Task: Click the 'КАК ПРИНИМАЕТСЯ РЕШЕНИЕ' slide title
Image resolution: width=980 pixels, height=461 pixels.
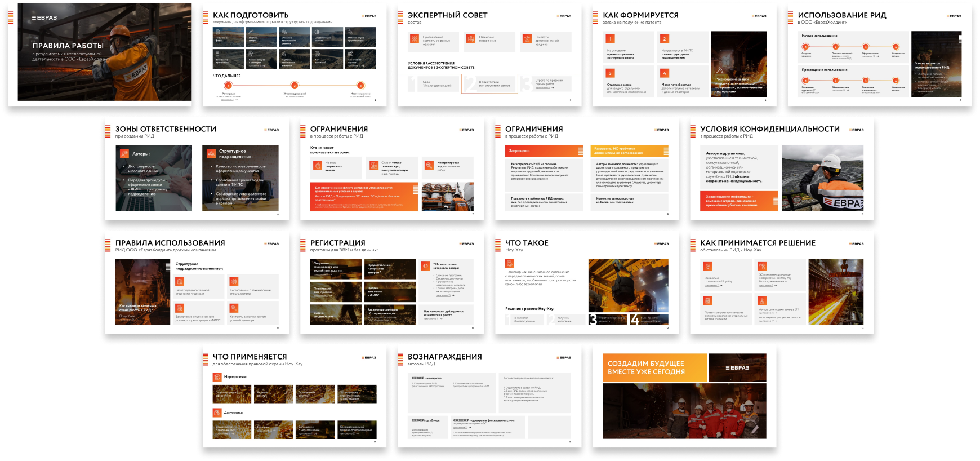Action: pyautogui.click(x=758, y=243)
